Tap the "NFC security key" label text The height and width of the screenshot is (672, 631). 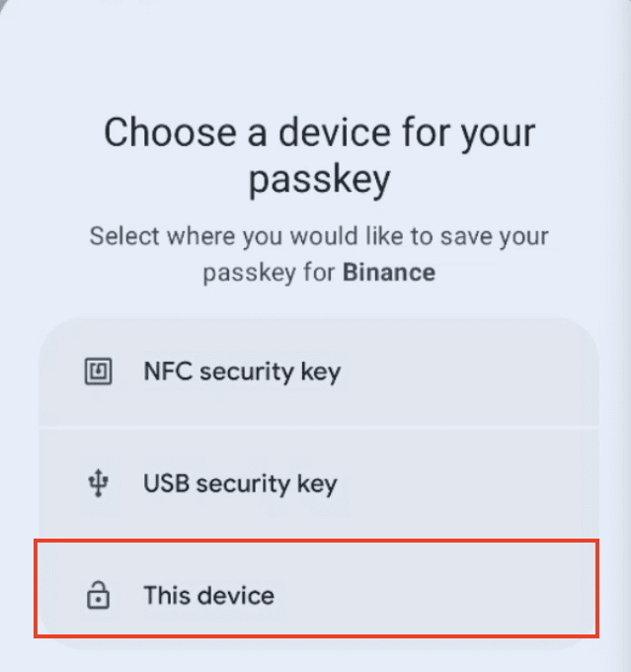pyautogui.click(x=242, y=372)
